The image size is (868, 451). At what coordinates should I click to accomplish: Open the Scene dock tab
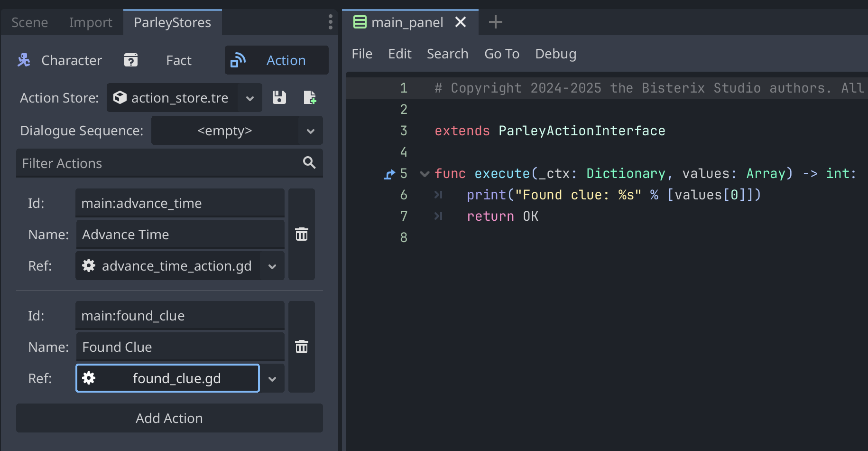click(x=29, y=22)
